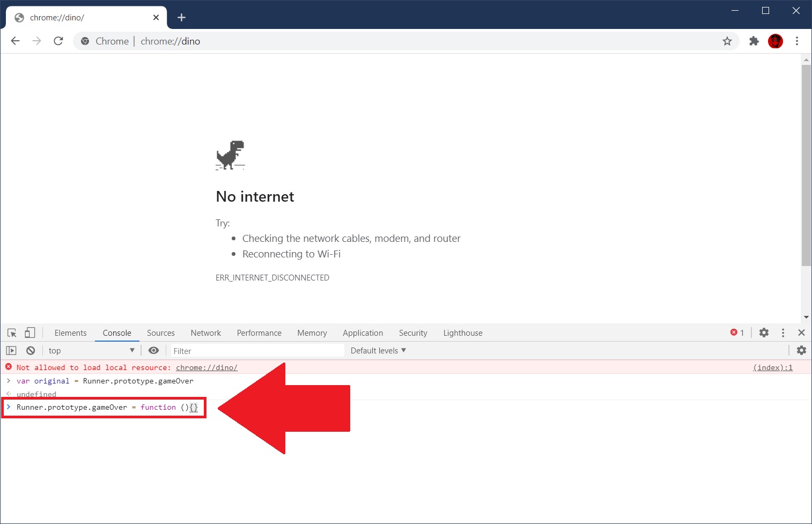The height and width of the screenshot is (524, 812).
Task: Show the console sidebar
Action: click(x=11, y=351)
